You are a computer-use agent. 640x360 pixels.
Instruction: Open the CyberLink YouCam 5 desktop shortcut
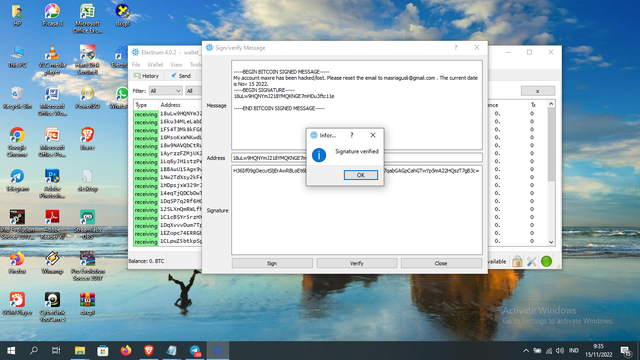tap(52, 307)
